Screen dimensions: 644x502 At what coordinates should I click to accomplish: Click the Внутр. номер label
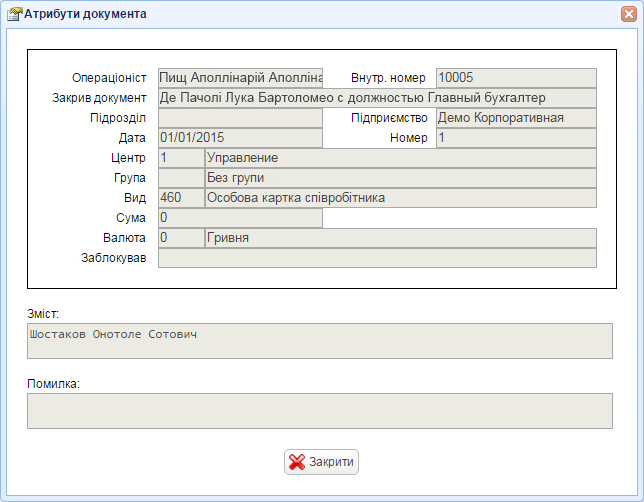tap(388, 78)
